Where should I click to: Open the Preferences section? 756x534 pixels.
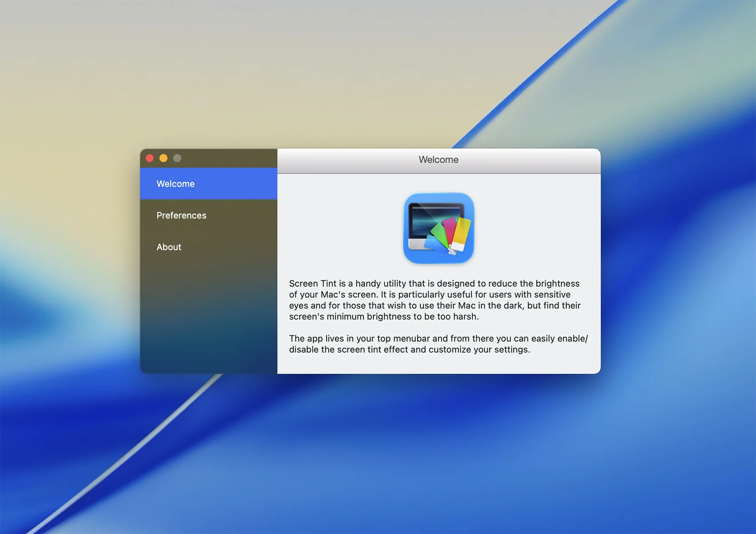[x=181, y=215]
